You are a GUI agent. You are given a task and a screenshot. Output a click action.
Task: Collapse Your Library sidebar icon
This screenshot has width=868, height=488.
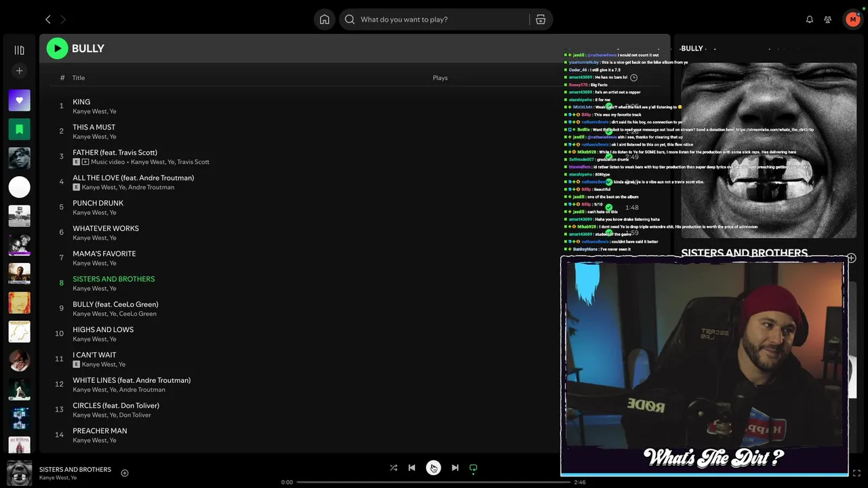point(19,50)
